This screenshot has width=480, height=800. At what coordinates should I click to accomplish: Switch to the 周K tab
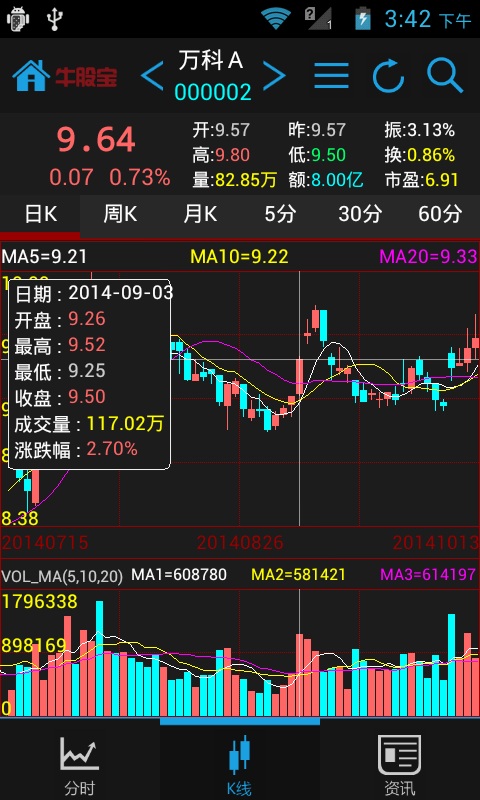(120, 214)
